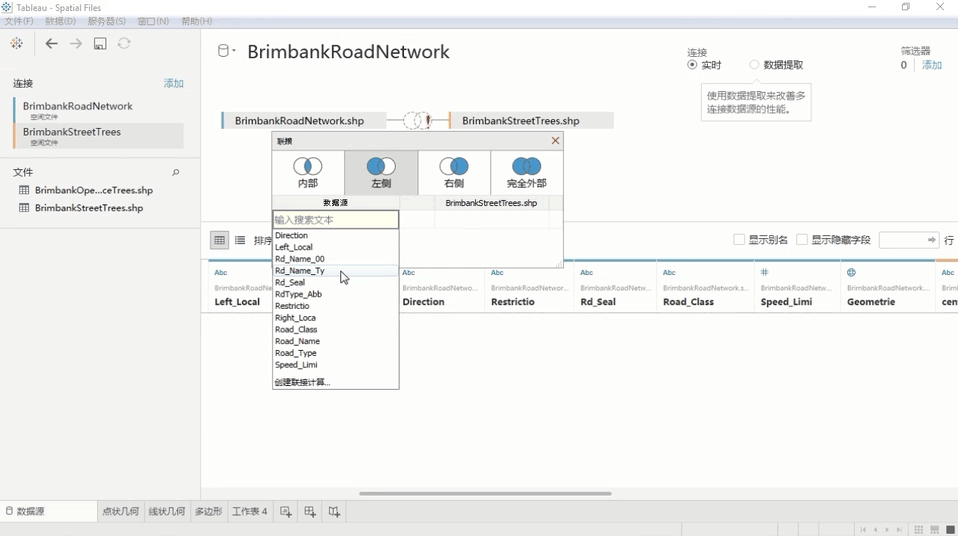The width and height of the screenshot is (958, 536).
Task: Switch to the 多边形 sheet tab
Action: pyautogui.click(x=208, y=512)
